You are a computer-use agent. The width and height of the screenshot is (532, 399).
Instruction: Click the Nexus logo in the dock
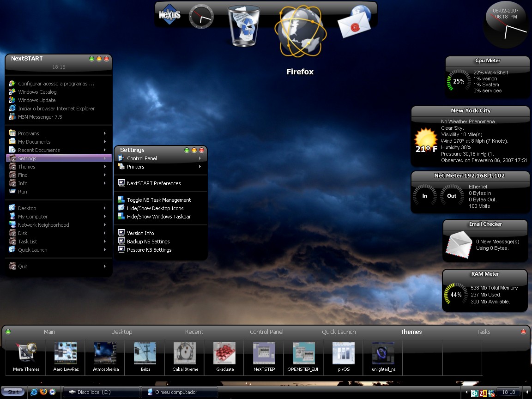169,15
